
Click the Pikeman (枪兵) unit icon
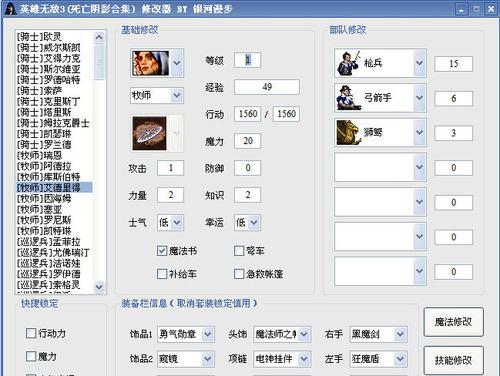click(349, 63)
